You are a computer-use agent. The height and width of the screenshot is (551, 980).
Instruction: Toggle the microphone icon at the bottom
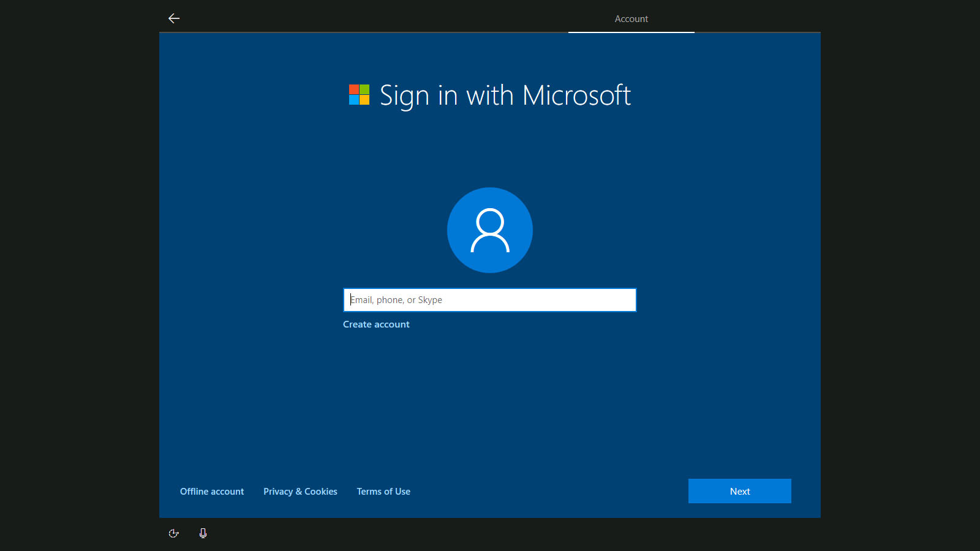pyautogui.click(x=203, y=533)
